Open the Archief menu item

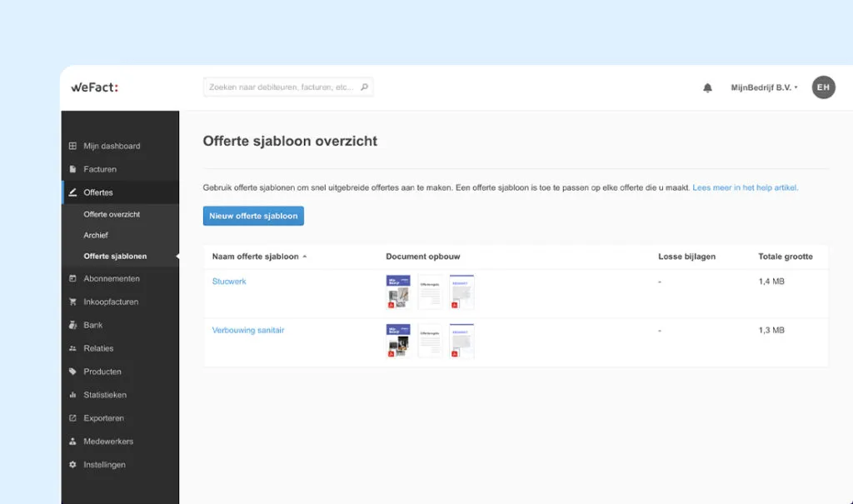94,235
